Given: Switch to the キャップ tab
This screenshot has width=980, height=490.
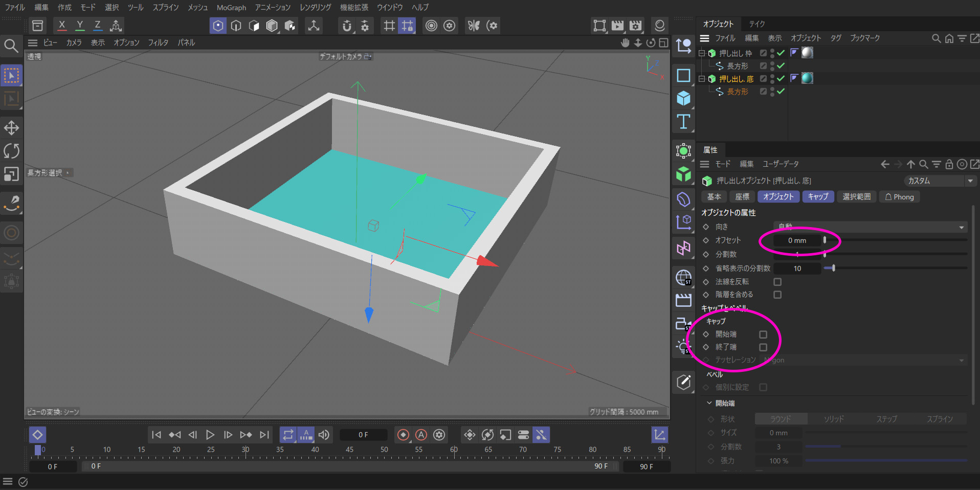Looking at the screenshot, I should [818, 197].
